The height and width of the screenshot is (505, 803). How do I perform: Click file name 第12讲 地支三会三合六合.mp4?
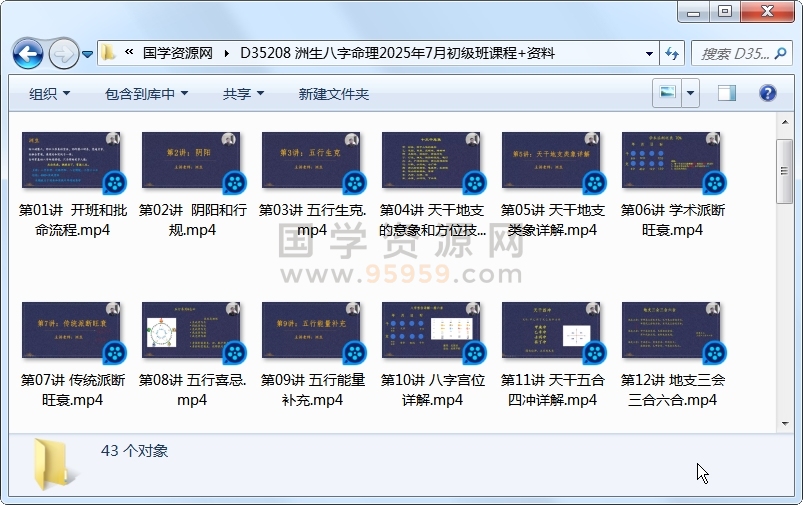(672, 390)
